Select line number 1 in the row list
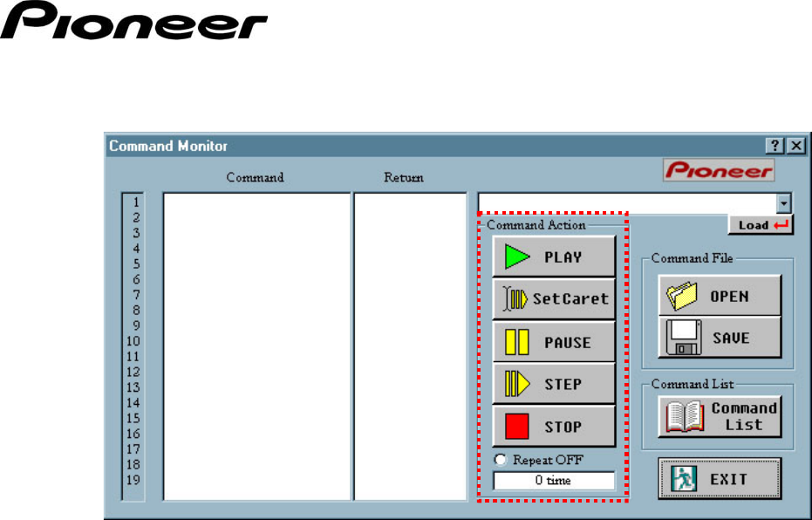Viewport: 812px width, 520px height. point(136,202)
